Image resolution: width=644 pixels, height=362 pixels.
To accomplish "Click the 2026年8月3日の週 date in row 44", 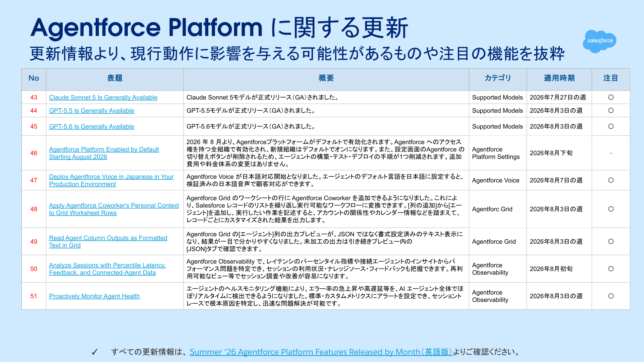I will pyautogui.click(x=556, y=111).
